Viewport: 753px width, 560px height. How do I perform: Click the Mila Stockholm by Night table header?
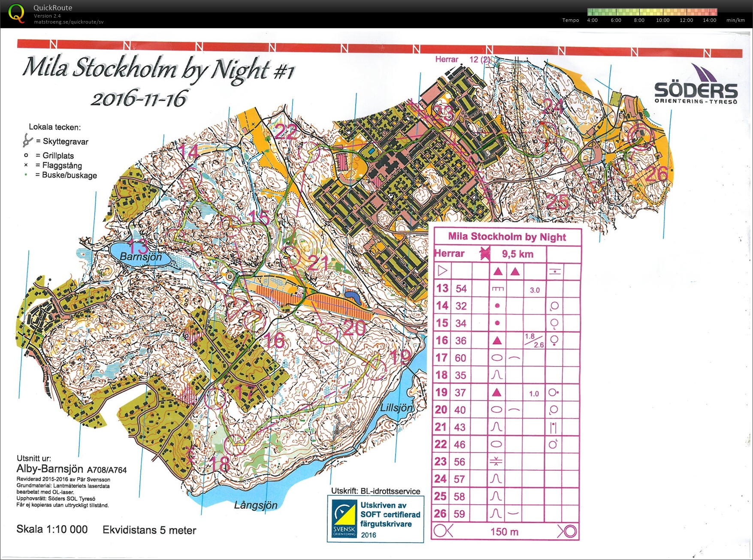pos(507,237)
